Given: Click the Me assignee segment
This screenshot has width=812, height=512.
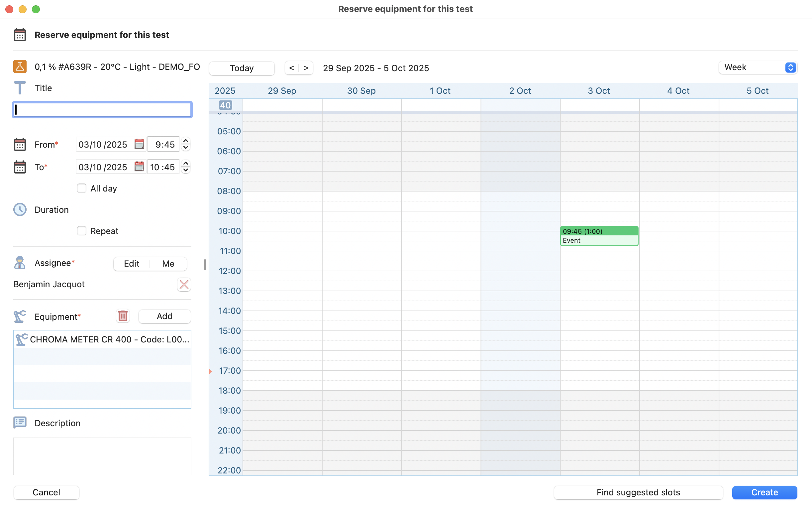Looking at the screenshot, I should click(168, 264).
